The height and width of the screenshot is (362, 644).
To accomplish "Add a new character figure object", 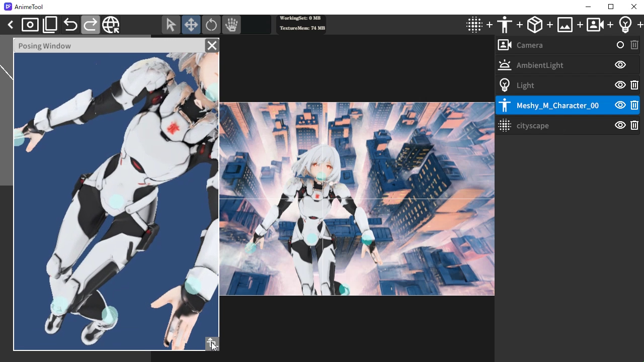I will pos(504,25).
